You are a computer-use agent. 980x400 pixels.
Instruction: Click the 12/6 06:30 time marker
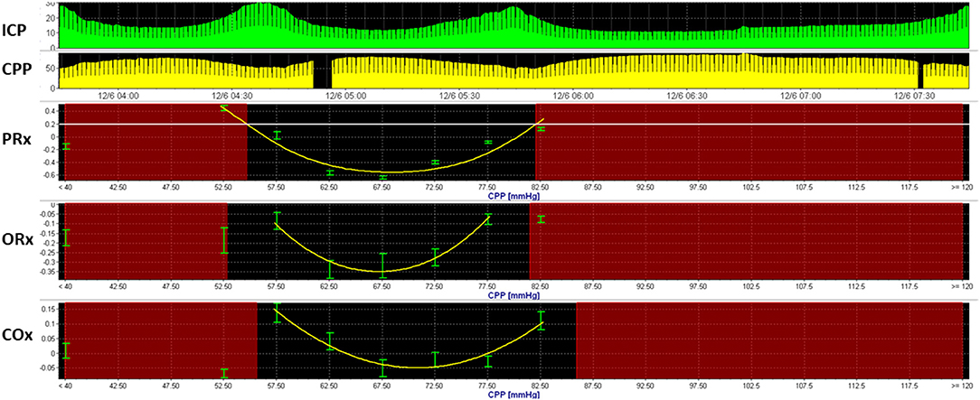(x=685, y=96)
